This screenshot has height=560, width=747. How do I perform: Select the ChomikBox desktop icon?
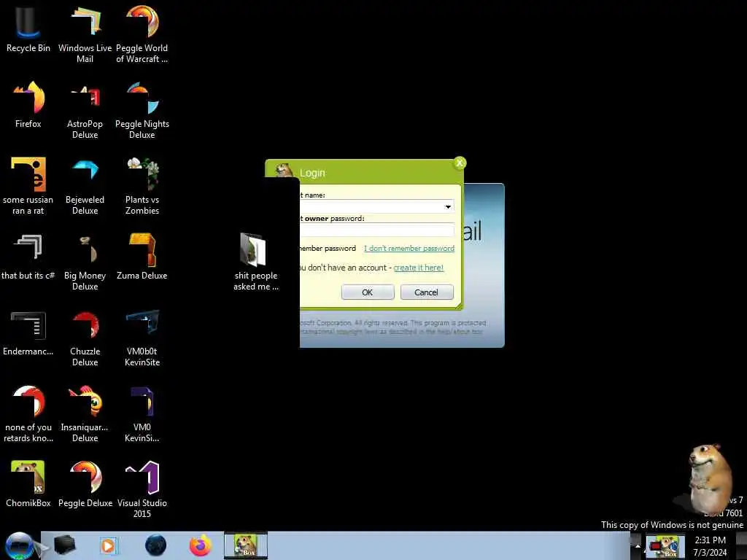28,484
